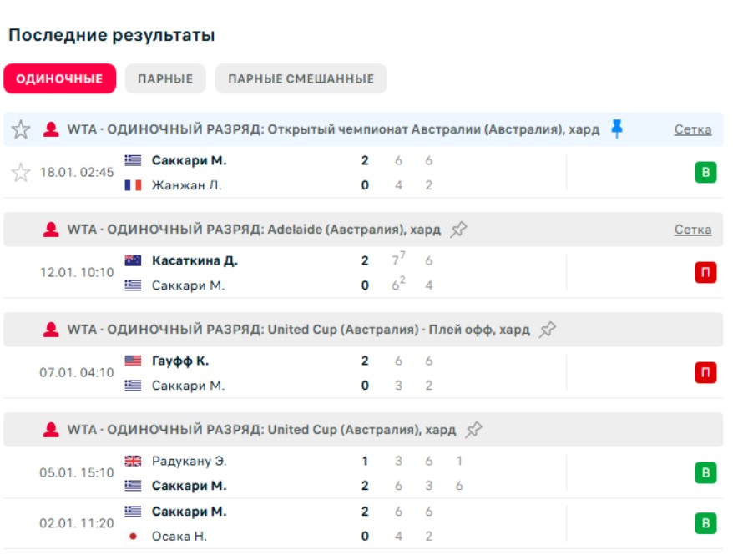Open Сетка link for Australian Open
This screenshot has width=733, height=560.
(x=693, y=129)
